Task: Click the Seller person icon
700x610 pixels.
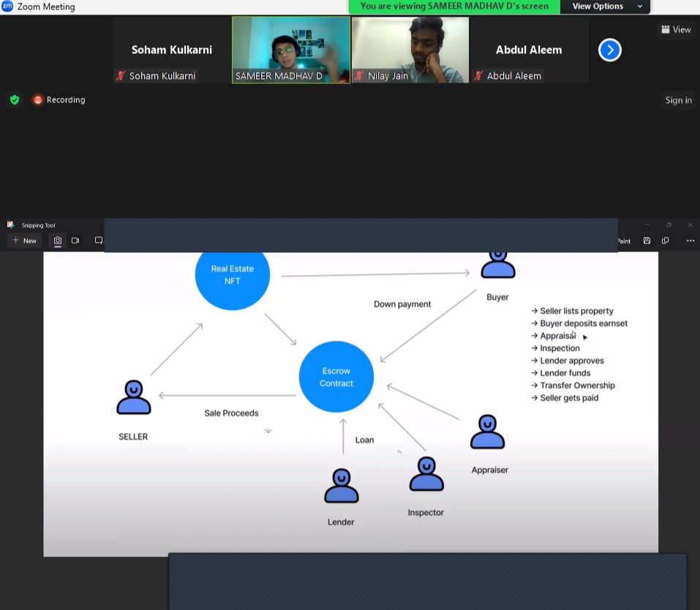Action: click(133, 397)
